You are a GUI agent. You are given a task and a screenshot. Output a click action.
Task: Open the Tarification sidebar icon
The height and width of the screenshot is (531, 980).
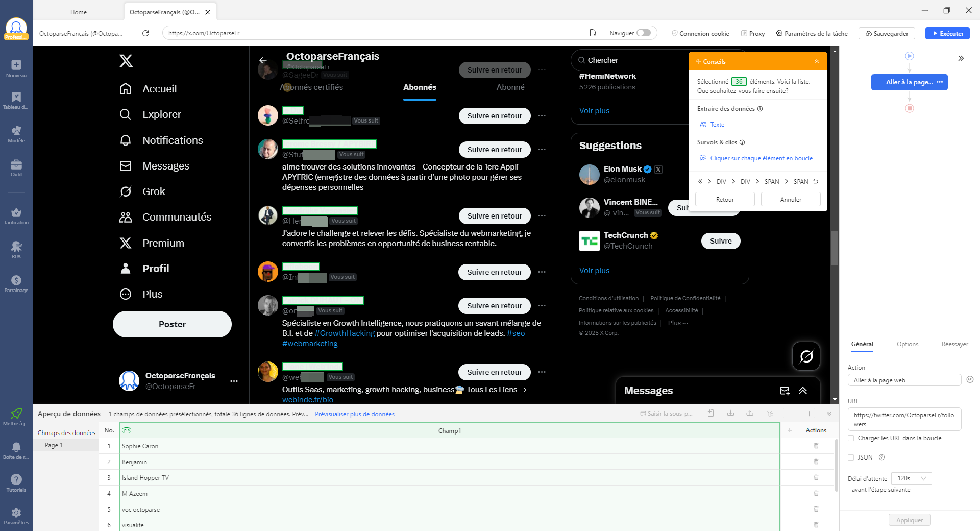pyautogui.click(x=16, y=215)
